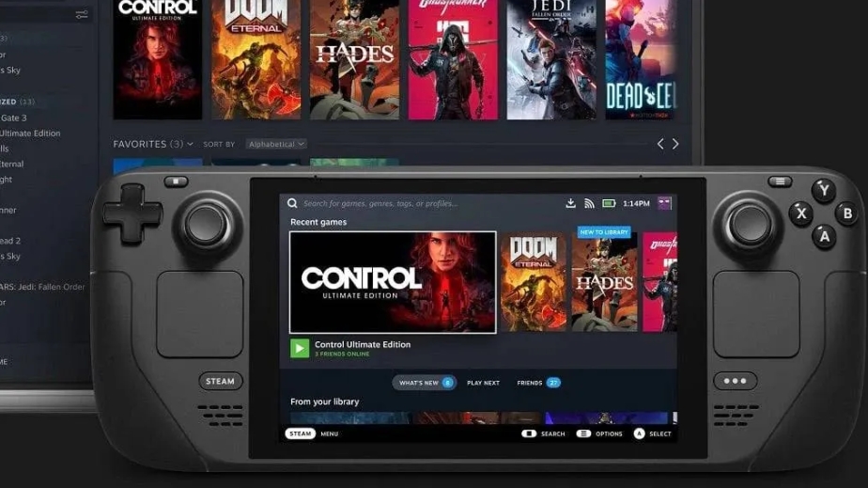Click the Y face button on the Deck
868x488 pixels.
[x=824, y=191]
